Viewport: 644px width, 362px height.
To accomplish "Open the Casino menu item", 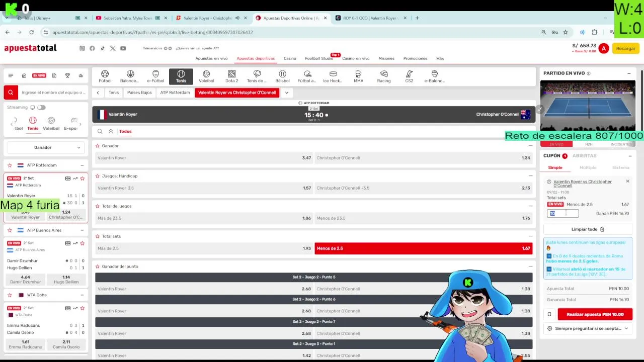I will [x=290, y=58].
